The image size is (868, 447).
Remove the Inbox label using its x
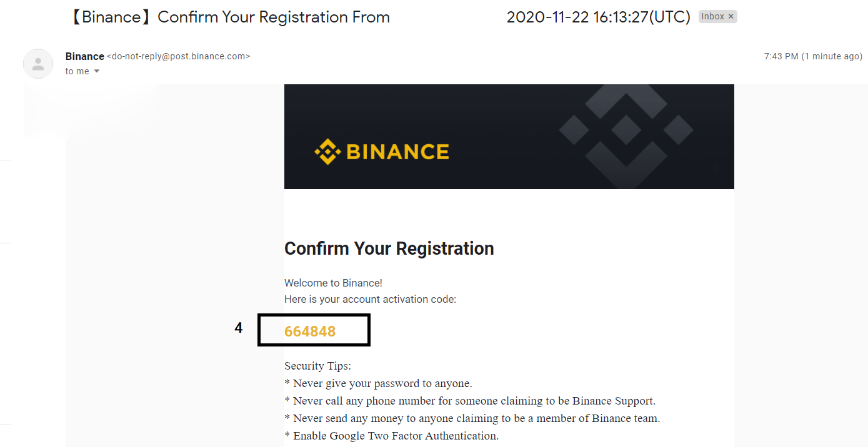[731, 17]
